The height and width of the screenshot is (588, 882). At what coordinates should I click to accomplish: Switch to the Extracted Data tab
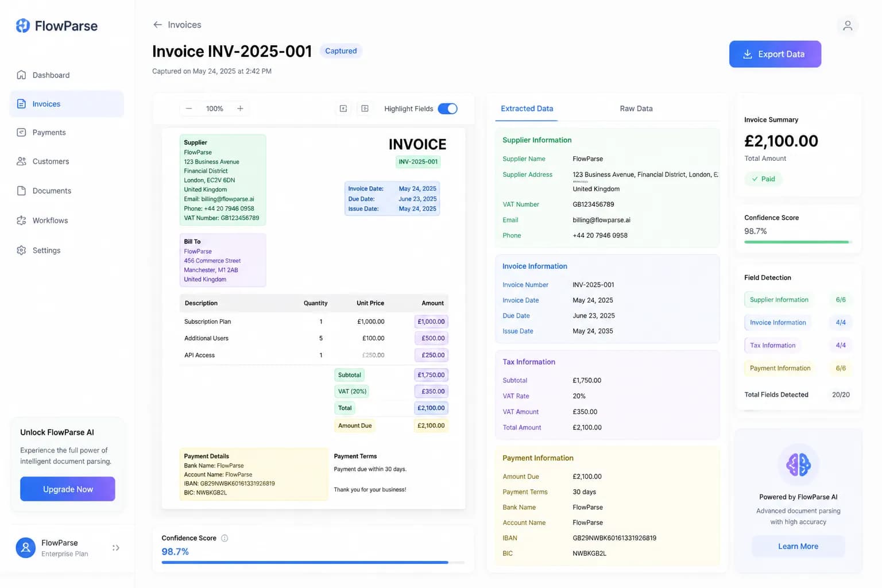[527, 109]
